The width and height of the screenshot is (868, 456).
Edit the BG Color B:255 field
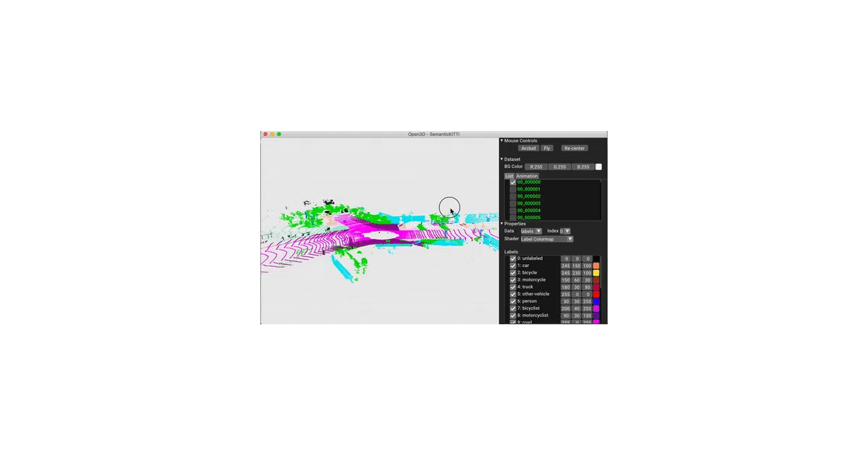[583, 166]
